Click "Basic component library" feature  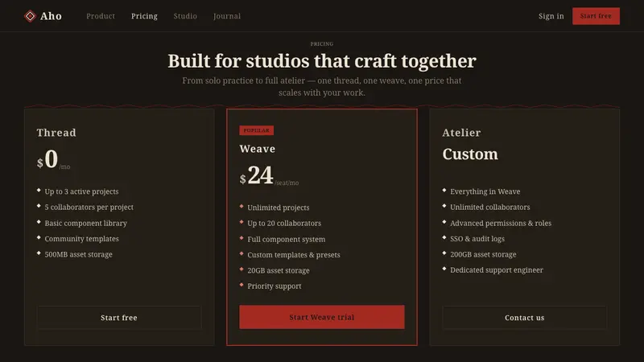[85, 223]
